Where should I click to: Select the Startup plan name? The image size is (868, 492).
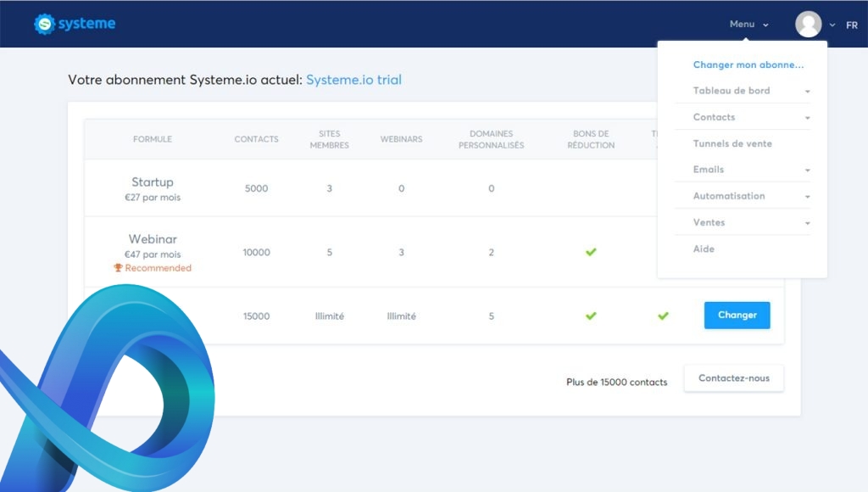[153, 182]
